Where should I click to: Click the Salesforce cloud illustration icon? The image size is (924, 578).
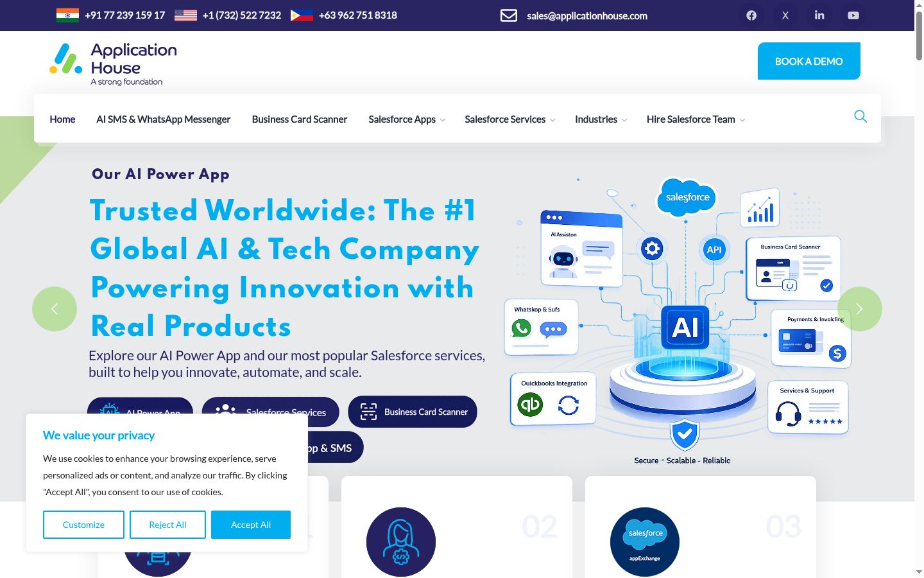687,197
